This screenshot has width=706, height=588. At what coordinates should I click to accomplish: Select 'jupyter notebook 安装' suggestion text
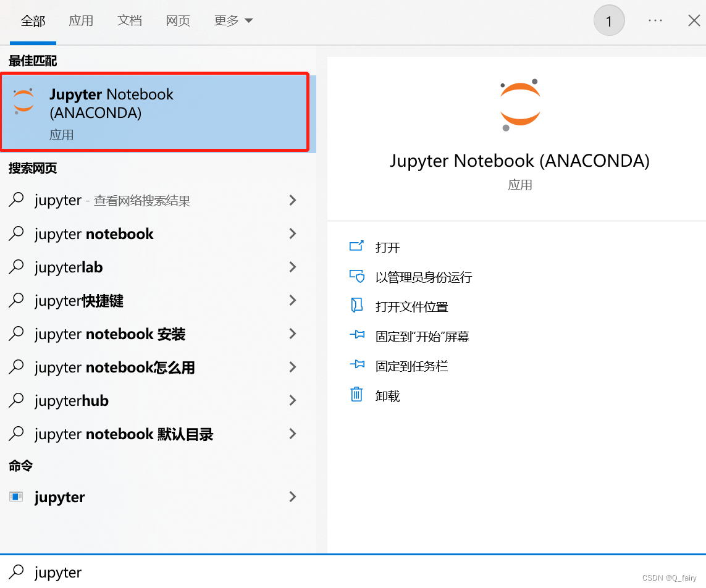[110, 334]
